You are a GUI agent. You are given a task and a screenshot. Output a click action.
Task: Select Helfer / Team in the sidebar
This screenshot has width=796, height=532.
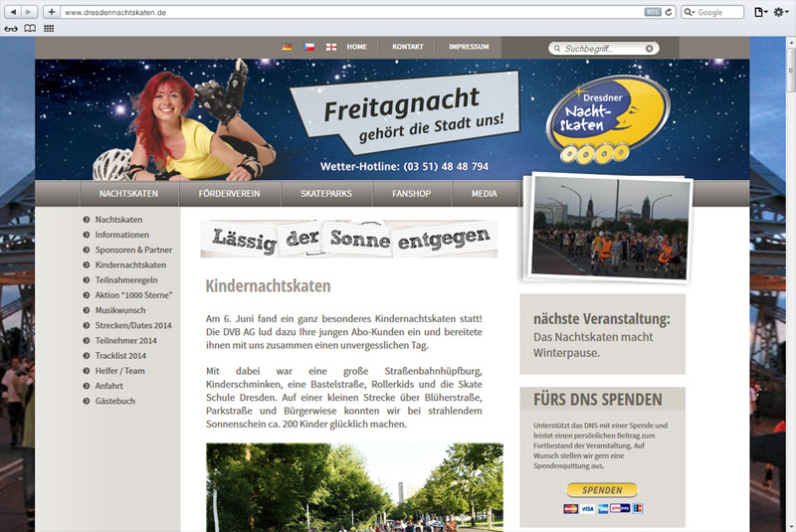(119, 371)
